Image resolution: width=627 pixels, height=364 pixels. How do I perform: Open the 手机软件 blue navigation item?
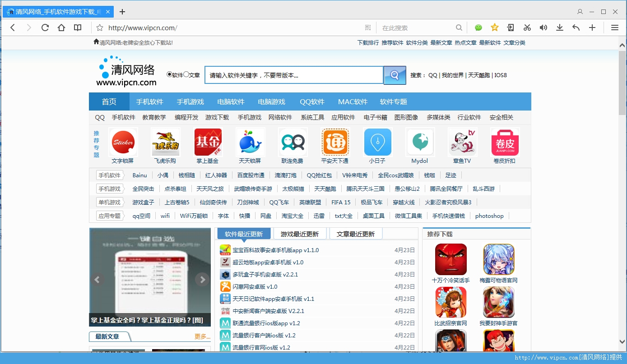(150, 101)
